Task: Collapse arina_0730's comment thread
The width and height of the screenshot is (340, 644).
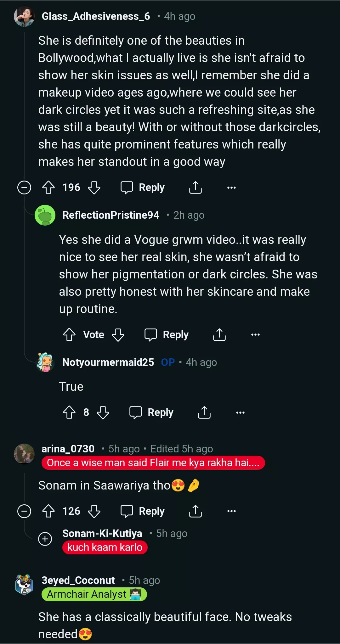Action: coord(24,511)
